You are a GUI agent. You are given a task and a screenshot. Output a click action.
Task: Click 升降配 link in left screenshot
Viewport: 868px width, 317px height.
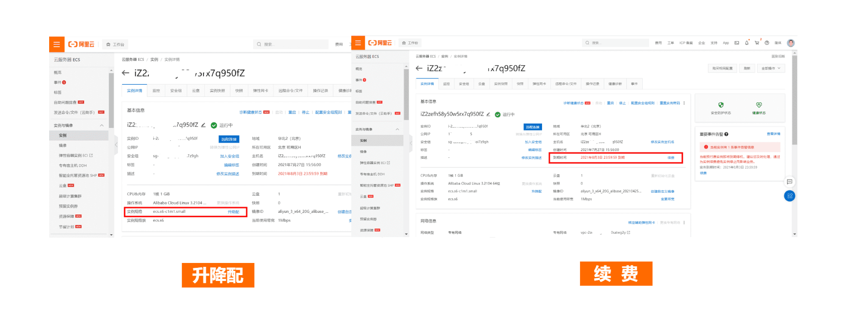pyautogui.click(x=234, y=212)
